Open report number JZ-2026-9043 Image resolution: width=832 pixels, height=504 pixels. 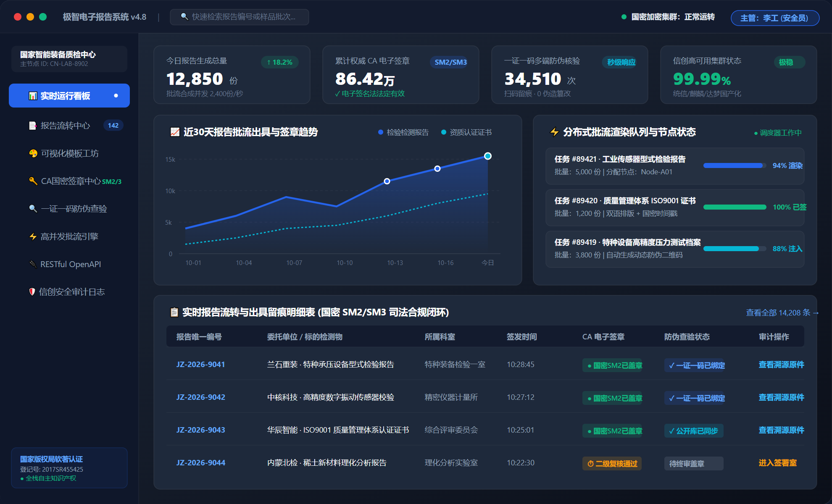[200, 430]
